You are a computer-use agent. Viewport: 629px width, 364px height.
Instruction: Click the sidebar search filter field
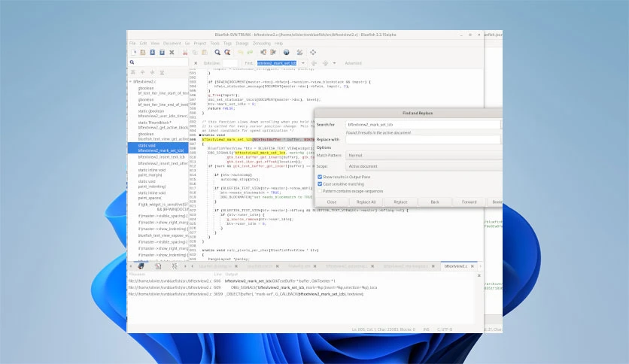click(x=158, y=62)
